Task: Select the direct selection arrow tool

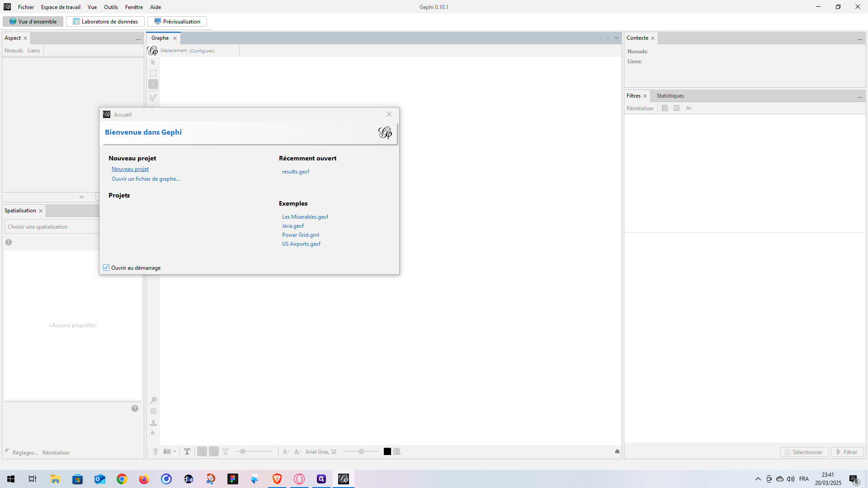Action: click(x=153, y=62)
